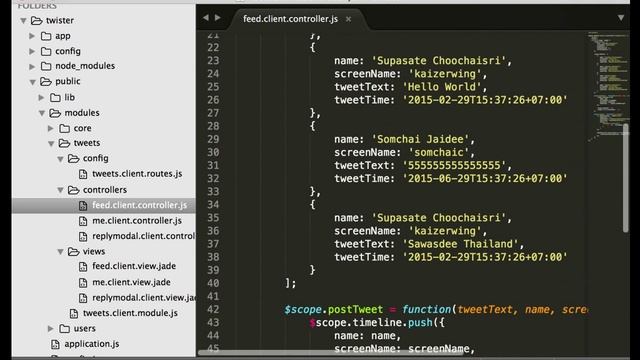Click the twister folder icon
This screenshot has height=360, width=640.
click(x=37, y=20)
